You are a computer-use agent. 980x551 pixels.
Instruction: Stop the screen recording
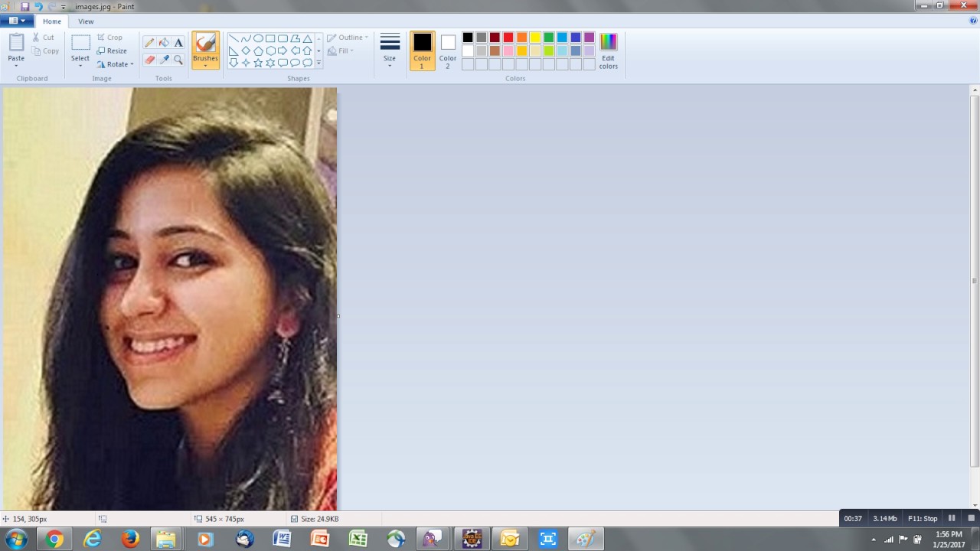971,518
